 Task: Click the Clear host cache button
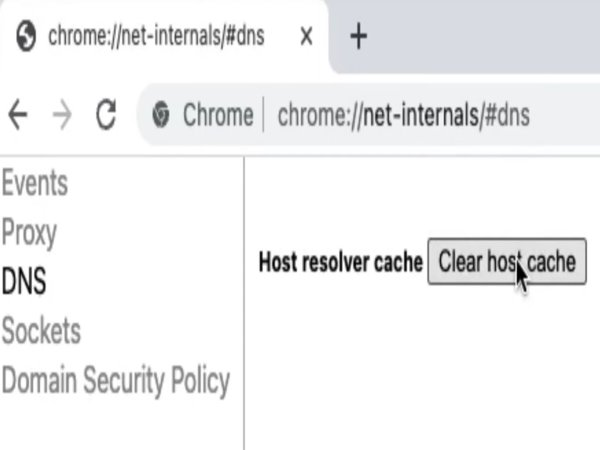point(507,261)
